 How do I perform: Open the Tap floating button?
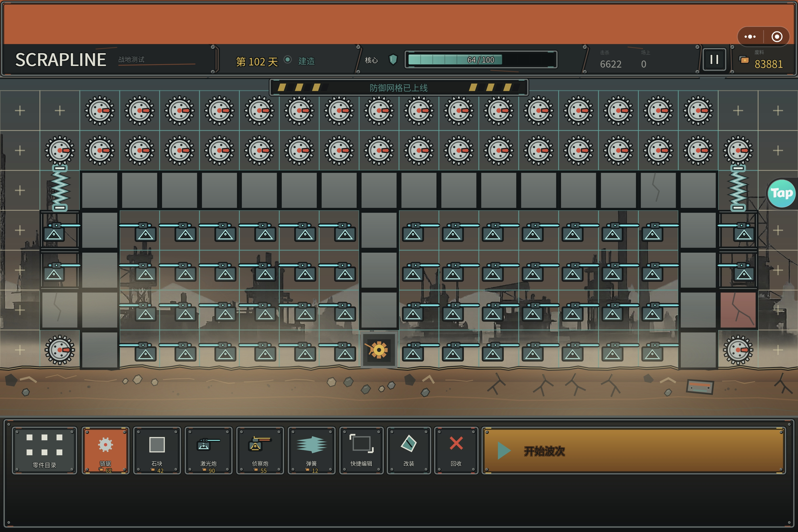[x=782, y=193]
